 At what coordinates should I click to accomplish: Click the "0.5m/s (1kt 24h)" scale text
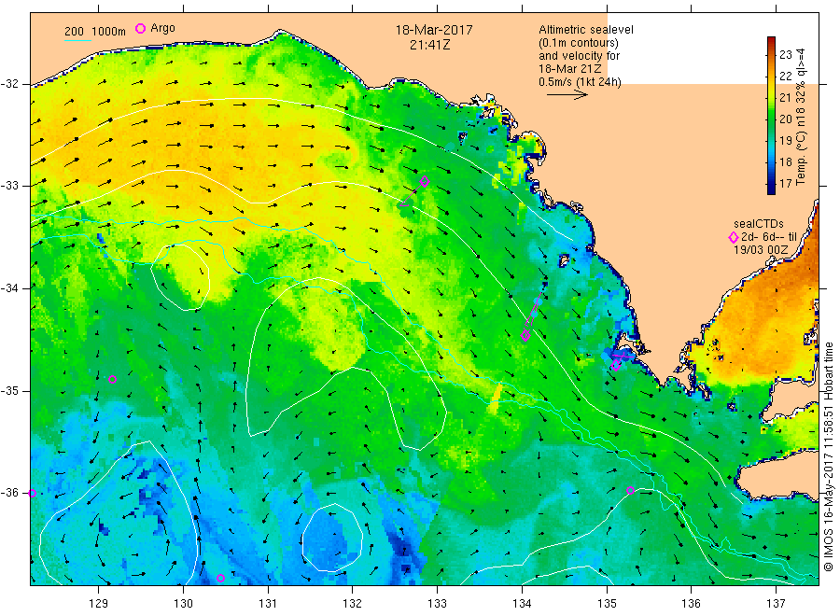(x=581, y=82)
